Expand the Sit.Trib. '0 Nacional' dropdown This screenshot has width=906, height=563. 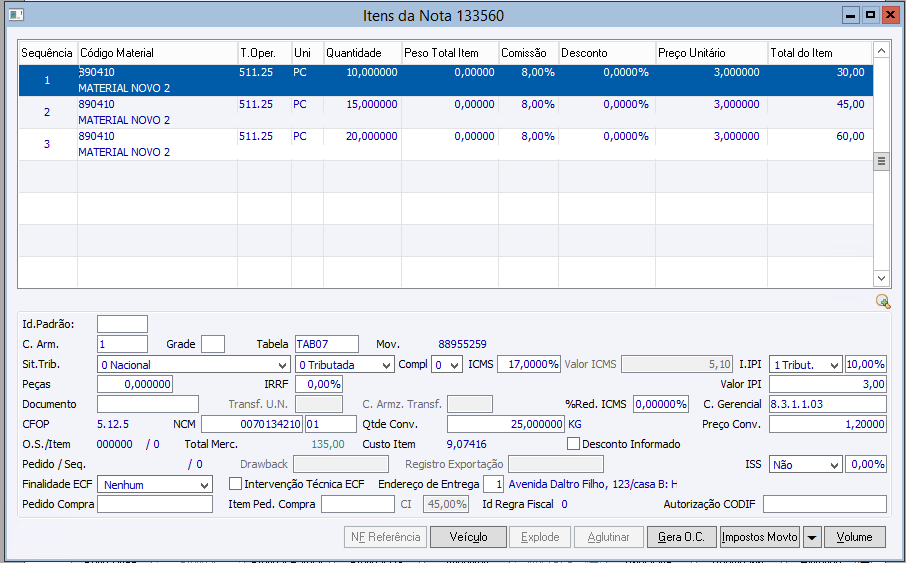pyautogui.click(x=281, y=365)
